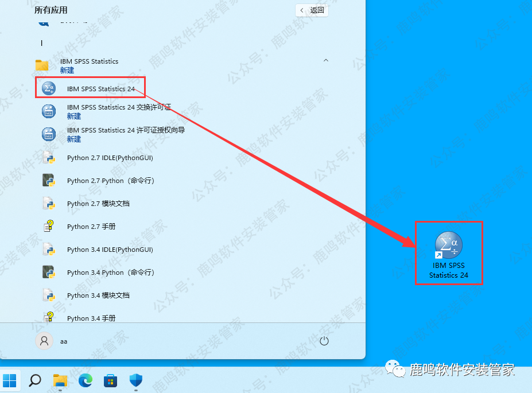Screen dimensions: 532x393
Task: Open Python 2.7 模块文档
Action: pyautogui.click(x=98, y=204)
